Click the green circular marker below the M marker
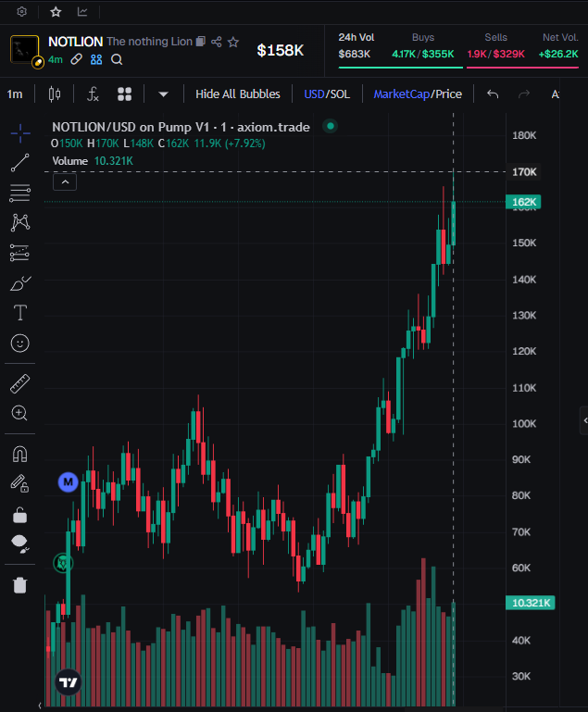Image resolution: width=588 pixels, height=712 pixels. point(63,563)
